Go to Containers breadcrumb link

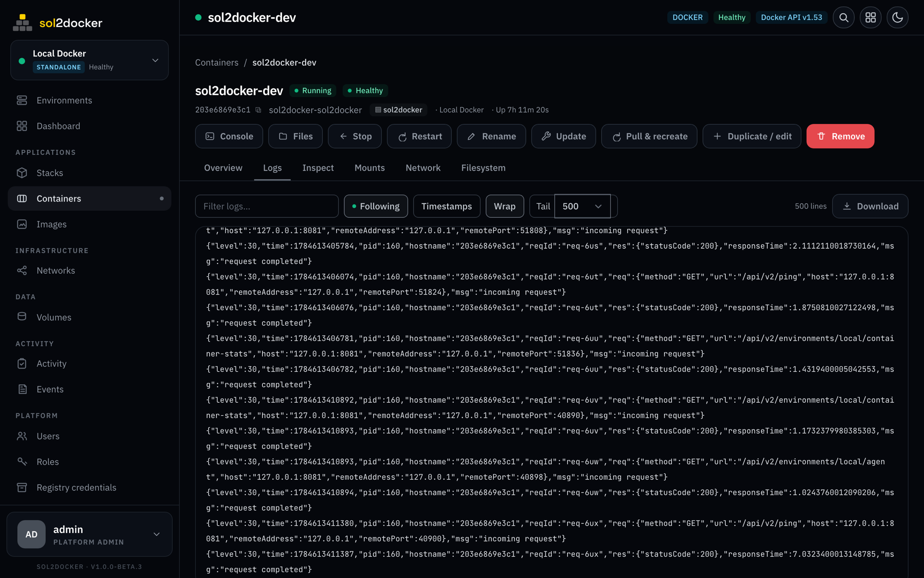(217, 62)
